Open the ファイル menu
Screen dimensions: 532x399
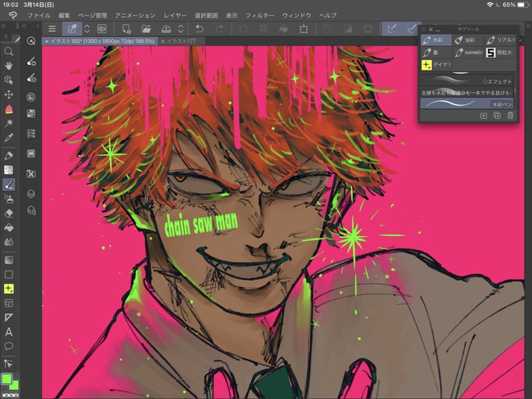tap(38, 16)
